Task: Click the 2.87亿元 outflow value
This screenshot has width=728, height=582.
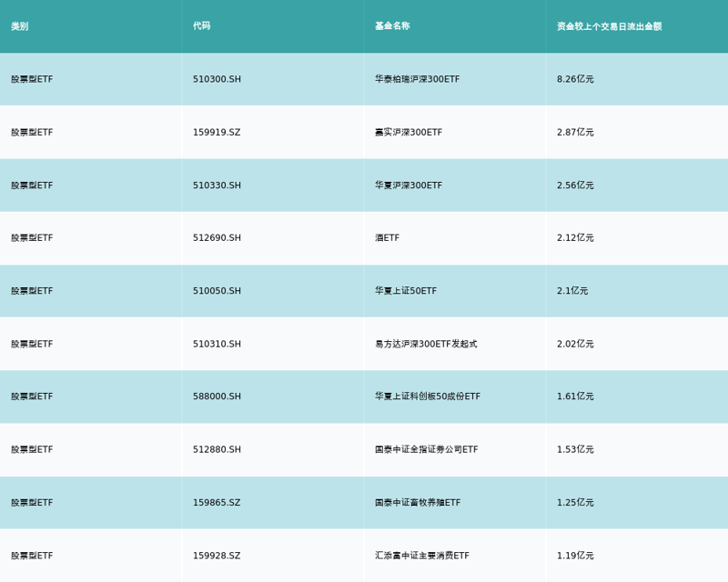Action: tap(575, 132)
